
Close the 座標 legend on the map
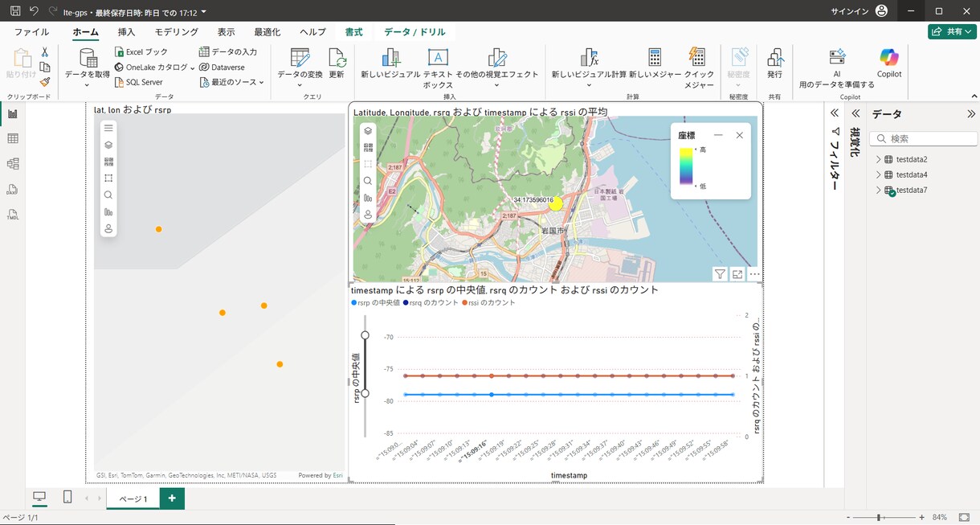[x=739, y=135]
